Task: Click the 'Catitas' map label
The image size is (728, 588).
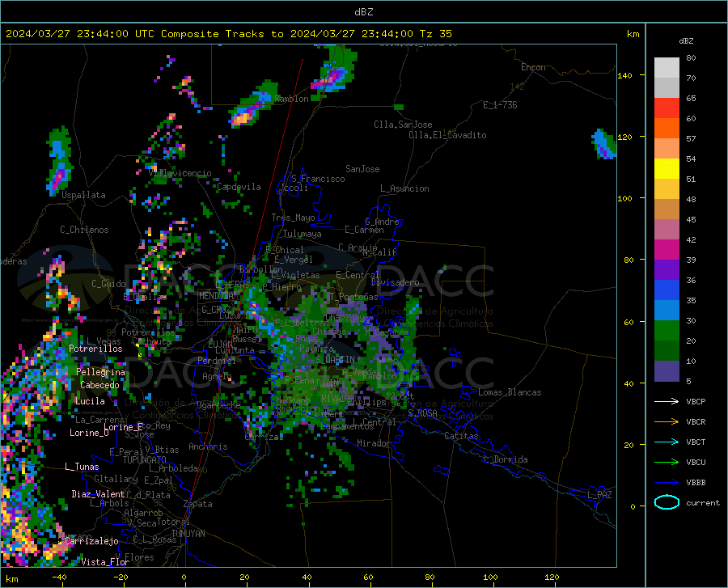Action: 461,436
